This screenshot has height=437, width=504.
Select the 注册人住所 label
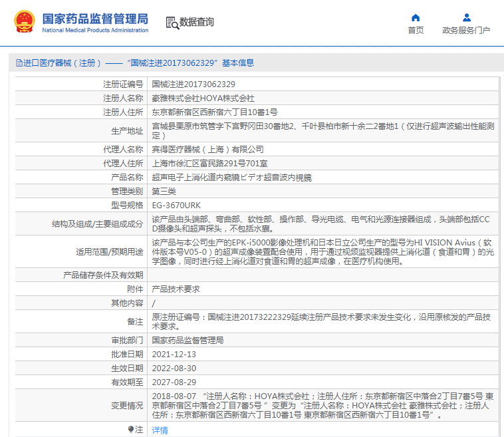[x=123, y=112]
